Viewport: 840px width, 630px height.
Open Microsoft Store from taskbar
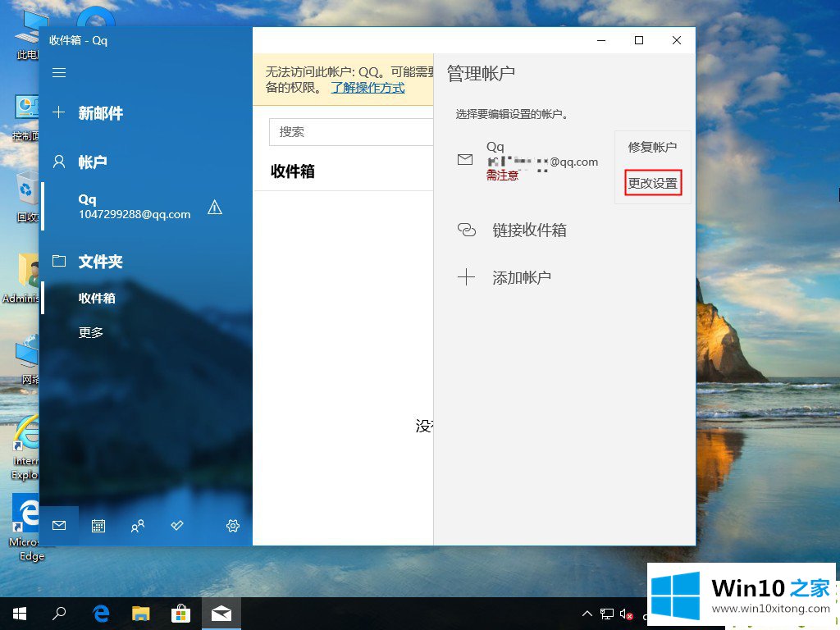(x=181, y=614)
